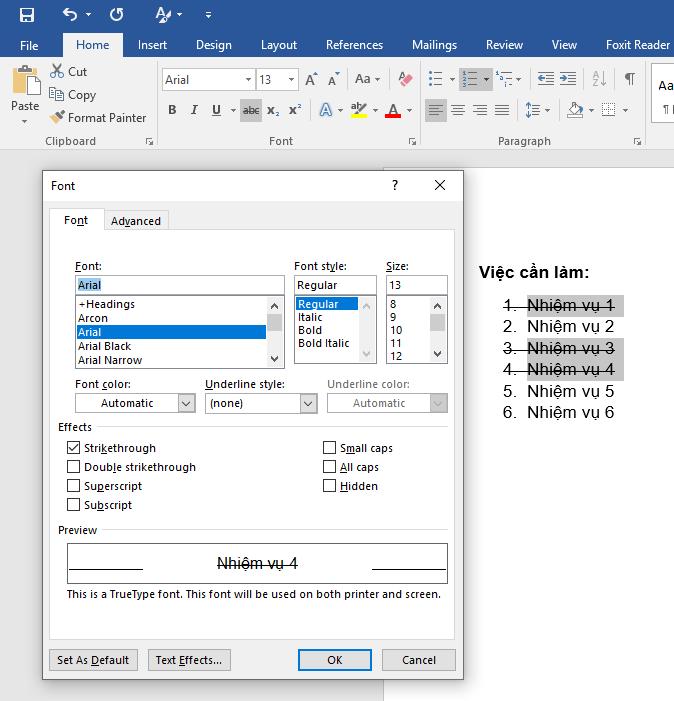Viewport: 674px width, 701px height.
Task: Open the ribbon font size dropdown
Action: pos(291,79)
